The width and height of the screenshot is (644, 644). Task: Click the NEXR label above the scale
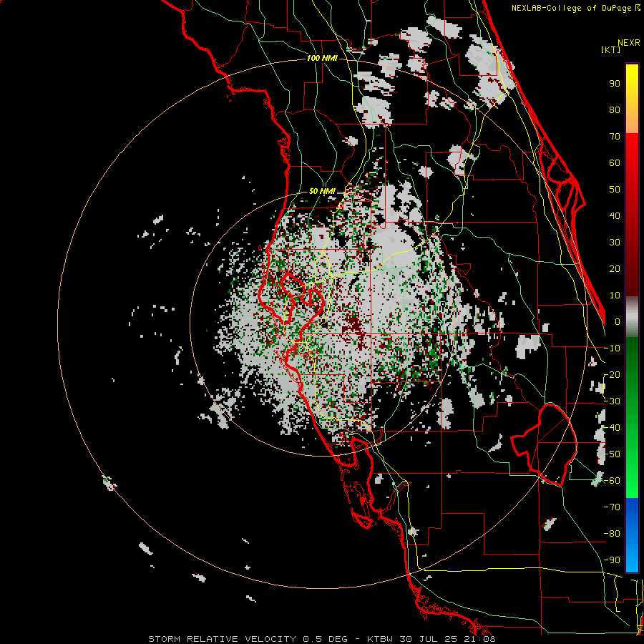tap(629, 43)
